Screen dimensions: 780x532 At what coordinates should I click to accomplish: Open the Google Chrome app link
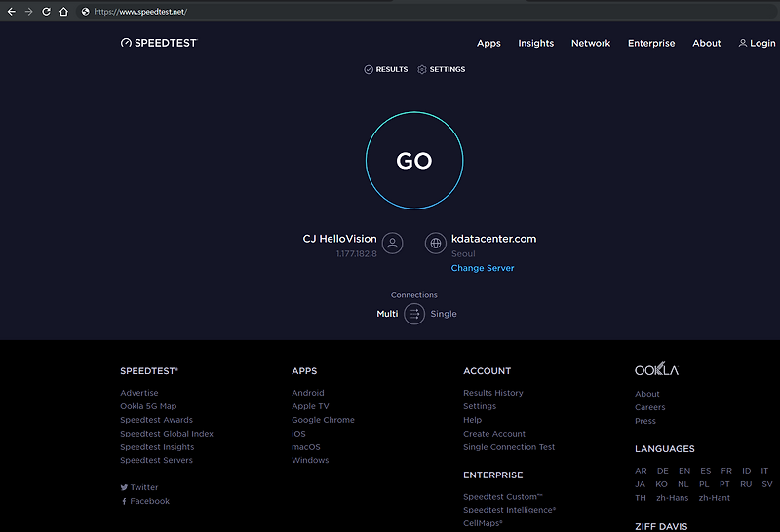point(324,420)
